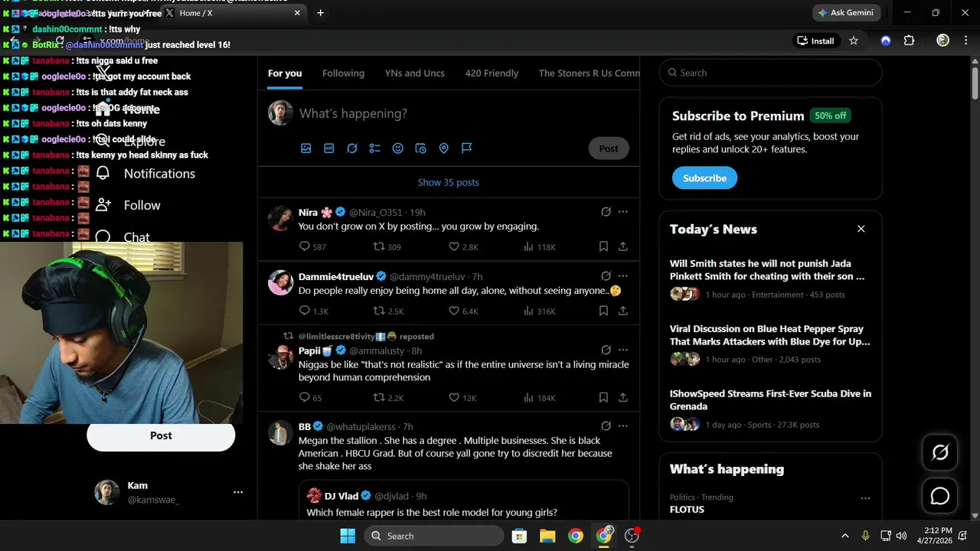Open File Explorer from the taskbar
Screen dimensions: 980x551
point(547,536)
